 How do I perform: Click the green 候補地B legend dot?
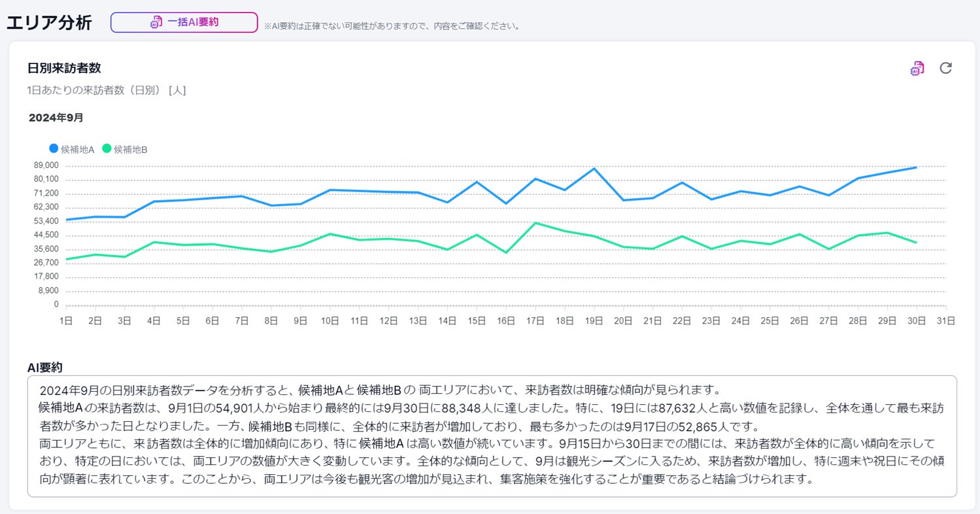click(x=107, y=149)
